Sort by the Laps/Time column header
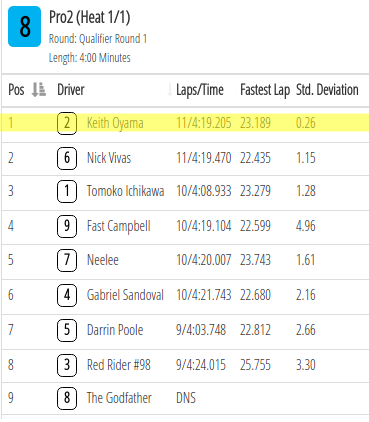 pyautogui.click(x=200, y=90)
